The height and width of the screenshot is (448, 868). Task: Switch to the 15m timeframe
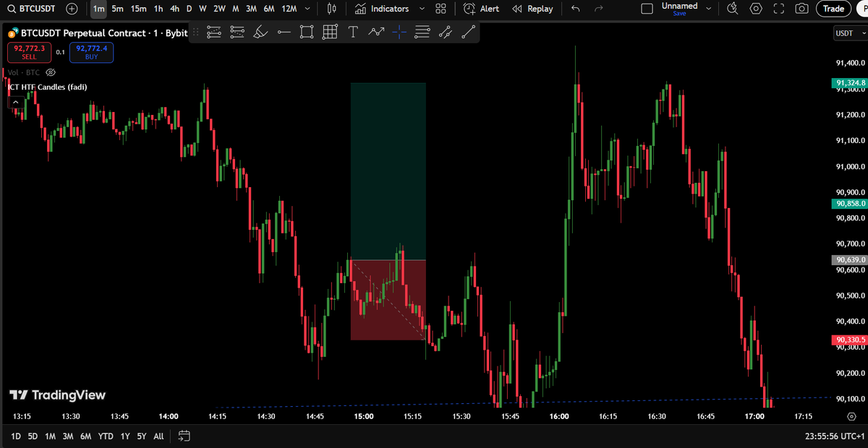coord(137,9)
